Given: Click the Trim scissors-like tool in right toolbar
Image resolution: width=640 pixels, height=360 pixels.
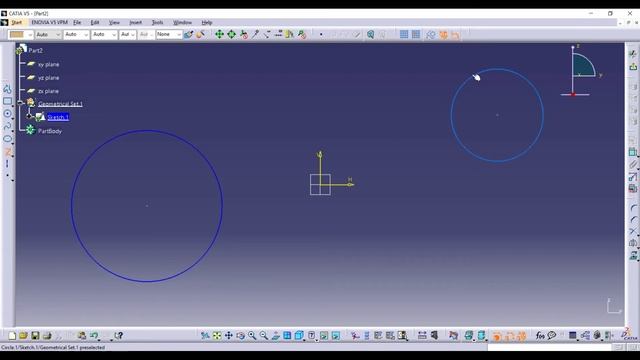Looking at the screenshot, I should coord(633,231).
